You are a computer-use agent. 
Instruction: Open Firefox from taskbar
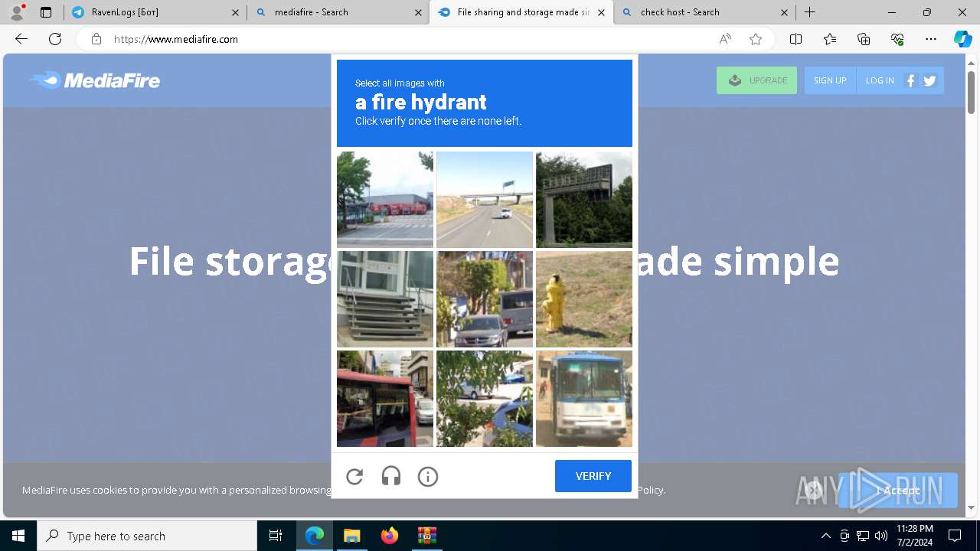389,536
